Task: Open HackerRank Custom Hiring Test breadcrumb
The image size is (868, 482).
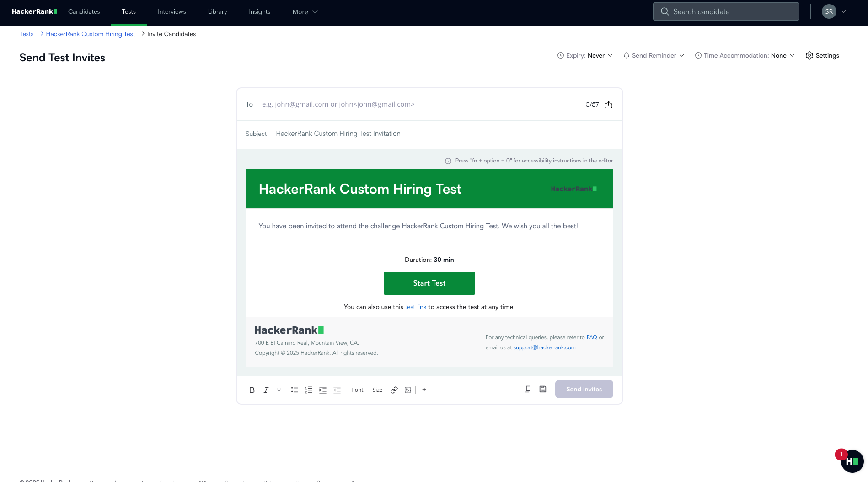Action: tap(91, 34)
